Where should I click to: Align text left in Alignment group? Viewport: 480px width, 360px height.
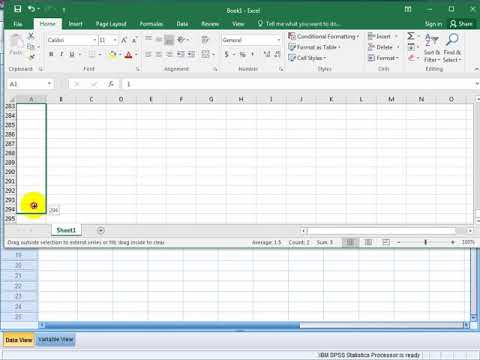148,54
